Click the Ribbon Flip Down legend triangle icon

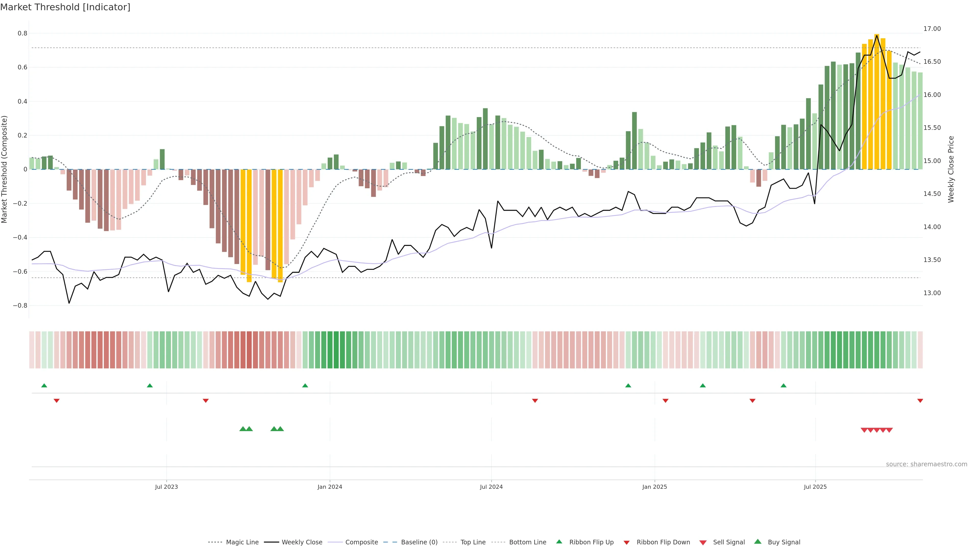(x=627, y=543)
